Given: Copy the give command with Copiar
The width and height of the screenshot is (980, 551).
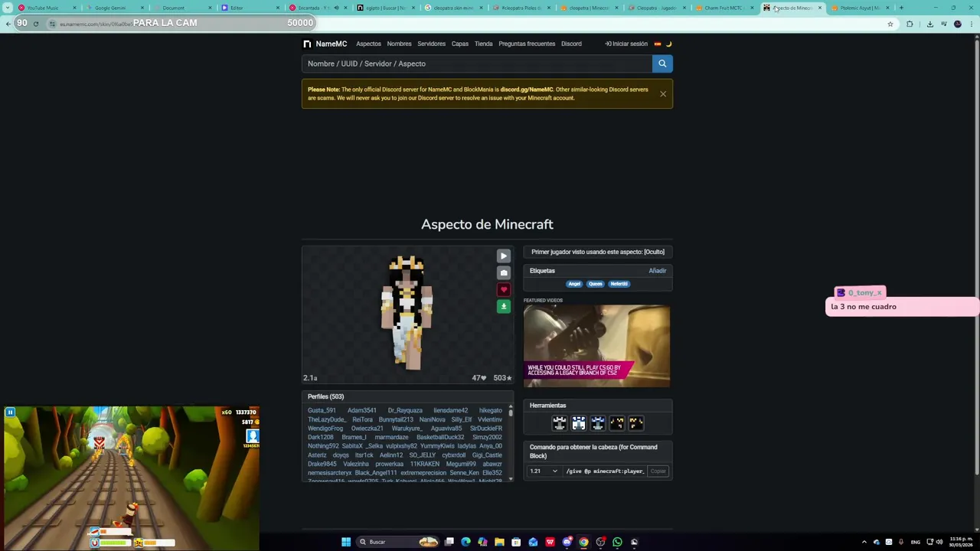Looking at the screenshot, I should (658, 471).
